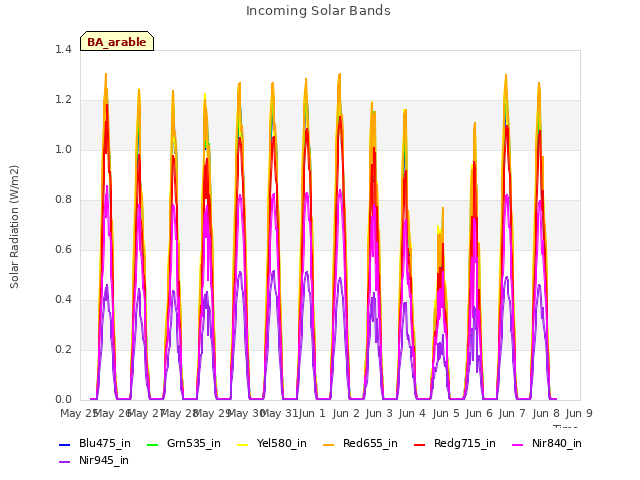Toggle the Nir945_in legend entry
This screenshot has height=480, width=640.
tap(94, 460)
